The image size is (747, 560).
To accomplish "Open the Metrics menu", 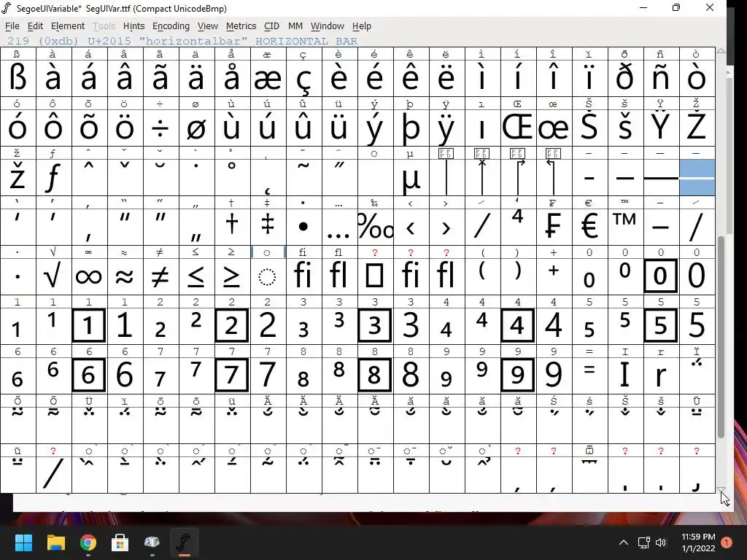I will (241, 26).
